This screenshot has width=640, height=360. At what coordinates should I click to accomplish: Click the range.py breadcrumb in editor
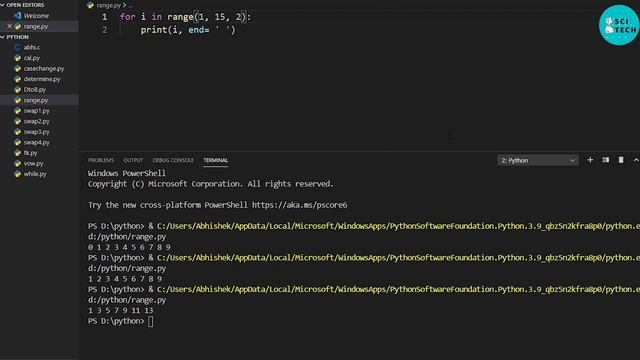109,5
